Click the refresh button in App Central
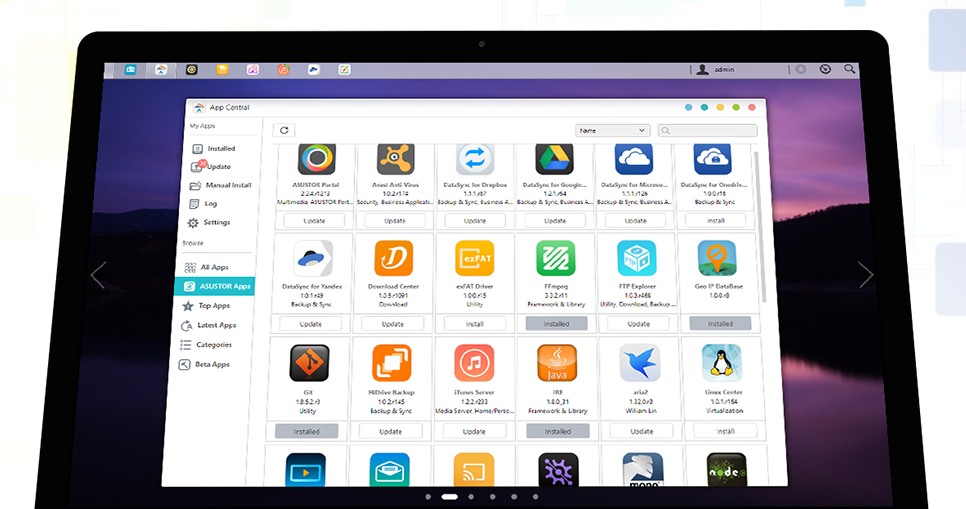 (x=284, y=130)
